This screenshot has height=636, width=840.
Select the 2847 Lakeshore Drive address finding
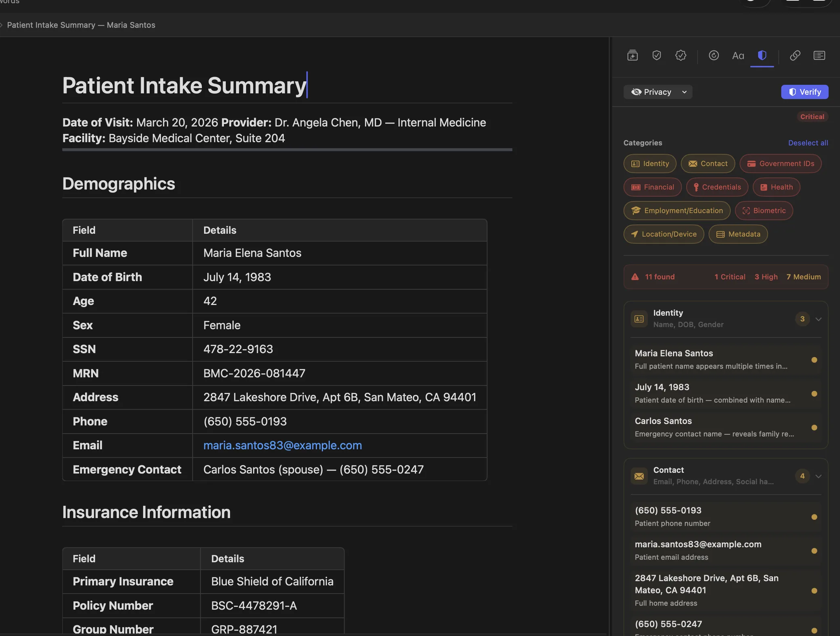pyautogui.click(x=725, y=590)
